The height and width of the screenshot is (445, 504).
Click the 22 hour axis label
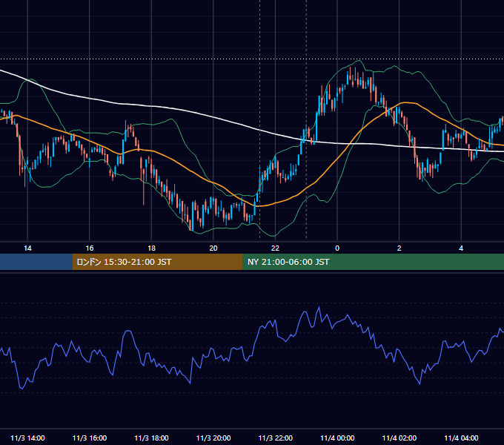(275, 248)
